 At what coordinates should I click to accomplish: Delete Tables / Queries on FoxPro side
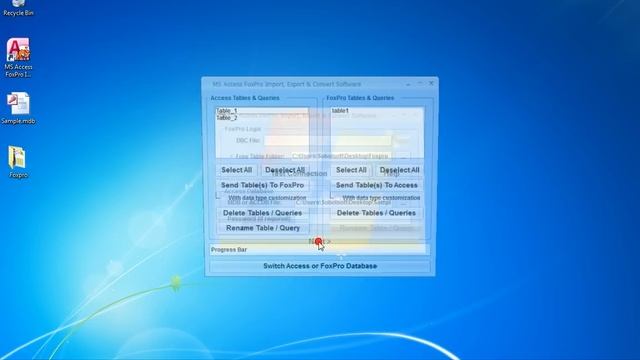376,213
